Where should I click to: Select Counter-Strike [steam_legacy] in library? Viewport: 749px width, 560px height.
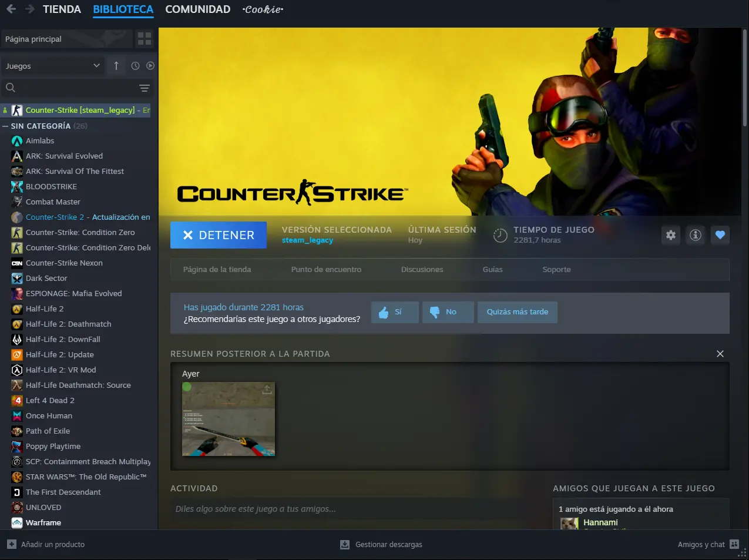coord(76,110)
